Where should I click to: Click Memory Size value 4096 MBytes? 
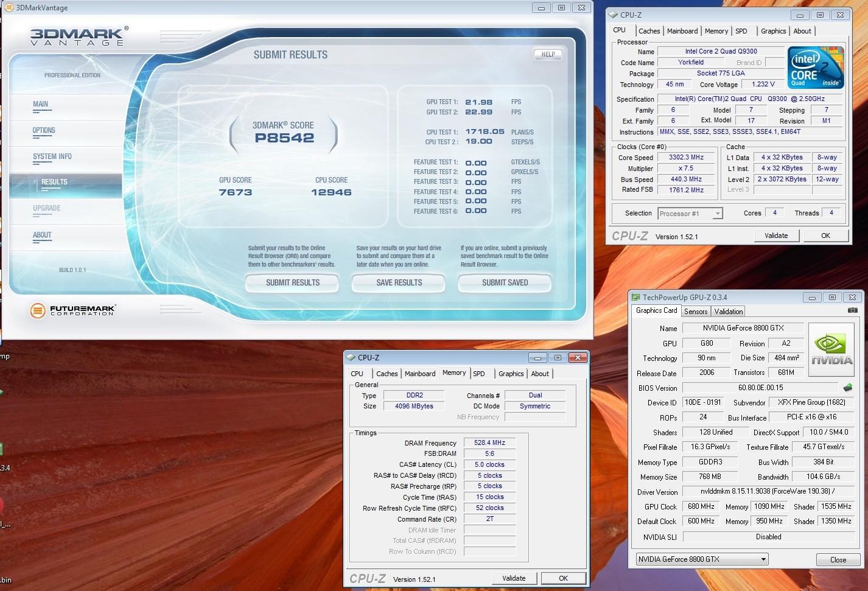point(414,406)
